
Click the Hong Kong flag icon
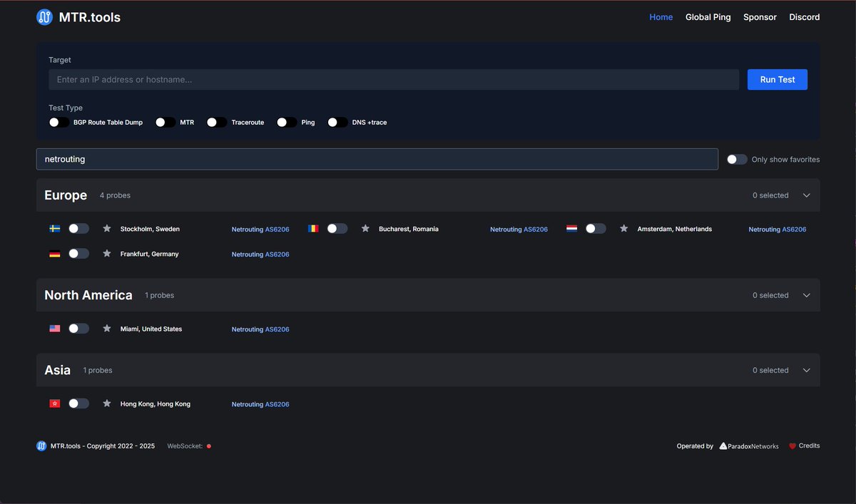54,403
